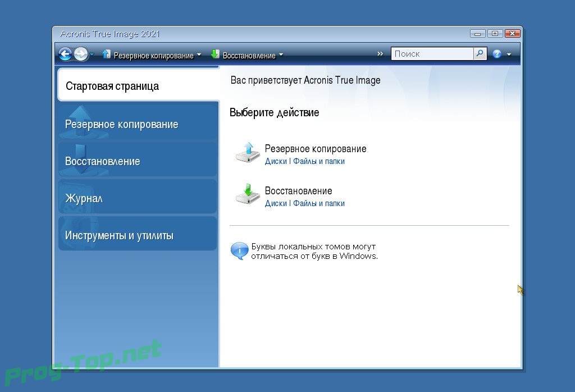Expand Резервное копирование toolbar dropdown
Viewport: 575px width, 392px height.
[199, 56]
